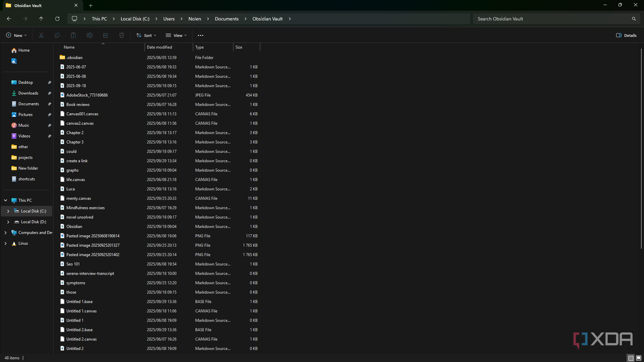Click the Rename icon in toolbar
644x362 pixels.
(x=90, y=35)
